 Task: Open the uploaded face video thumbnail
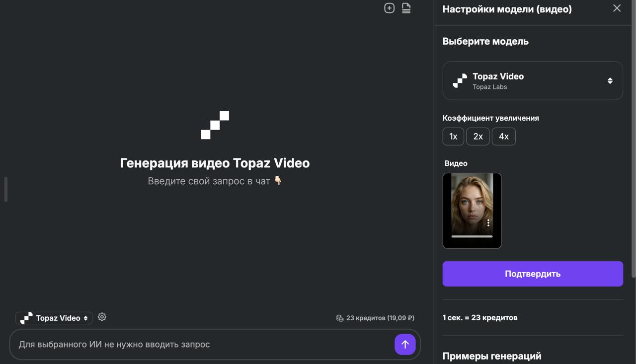pos(472,211)
